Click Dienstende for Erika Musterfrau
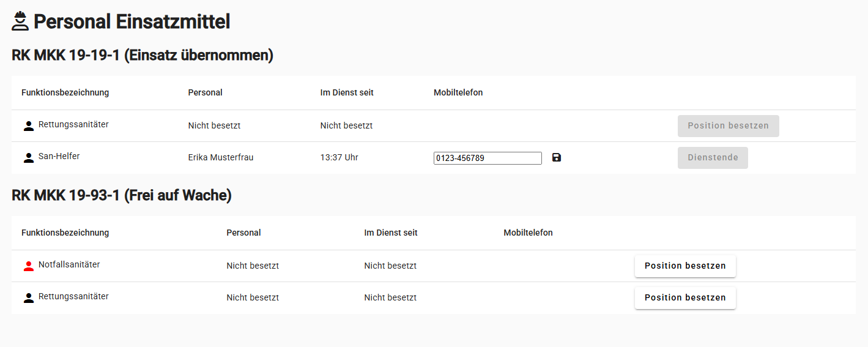Screen dimensions: 868x347 pyautogui.click(x=713, y=158)
